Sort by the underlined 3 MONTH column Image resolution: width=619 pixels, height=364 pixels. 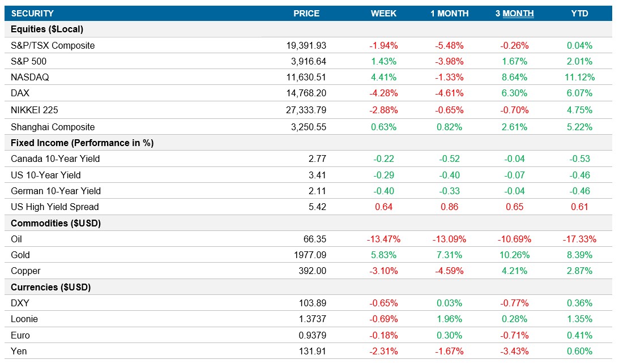(x=514, y=13)
